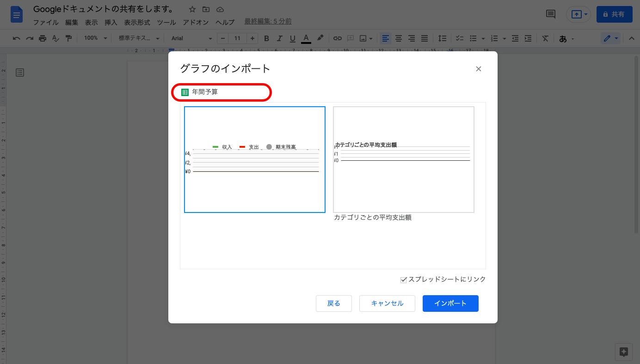Screen dimensions: 640x364
Task: Click the キャンセル button
Action: (x=388, y=303)
